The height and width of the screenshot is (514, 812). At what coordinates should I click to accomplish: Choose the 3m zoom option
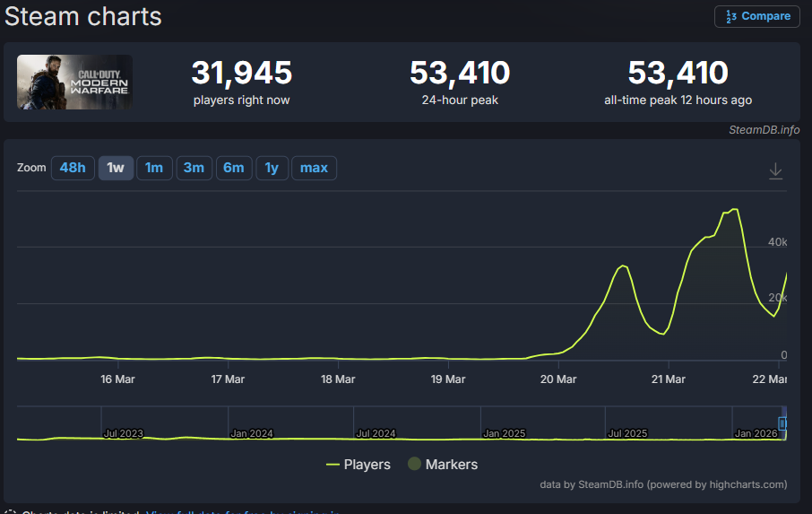coord(194,168)
